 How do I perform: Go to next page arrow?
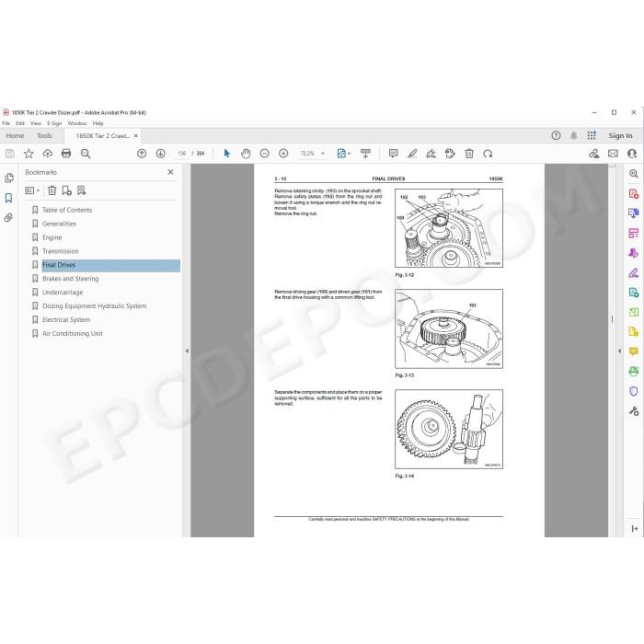point(161,154)
